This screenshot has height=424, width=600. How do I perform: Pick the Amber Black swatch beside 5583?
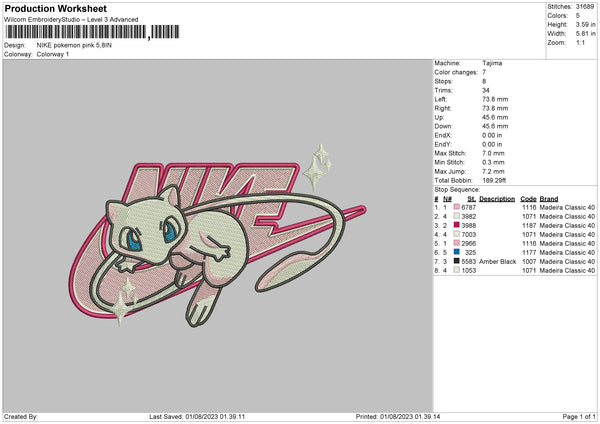pos(457,261)
